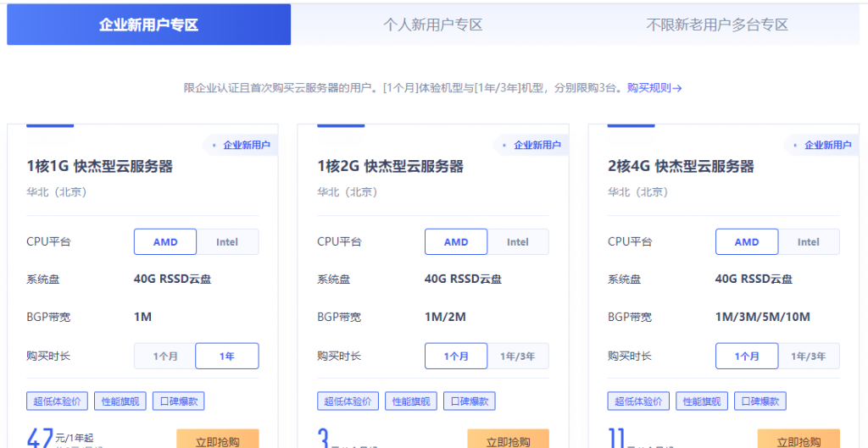Choose Intel platform for 1核1G server
Image resolution: width=868 pixels, height=448 pixels.
click(x=227, y=242)
